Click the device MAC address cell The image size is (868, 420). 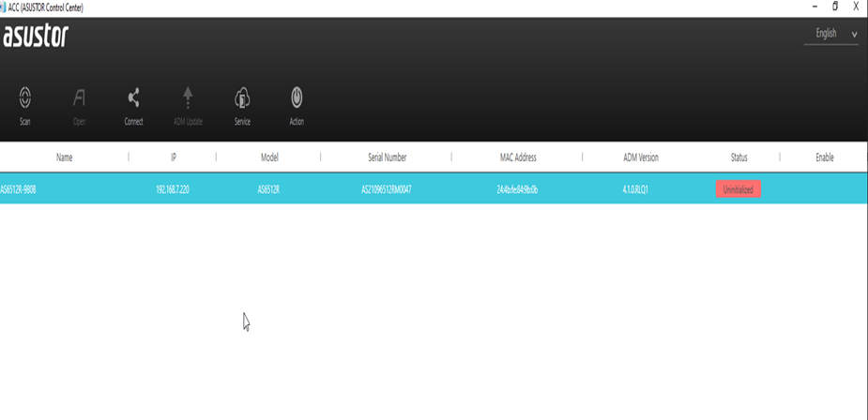[517, 189]
